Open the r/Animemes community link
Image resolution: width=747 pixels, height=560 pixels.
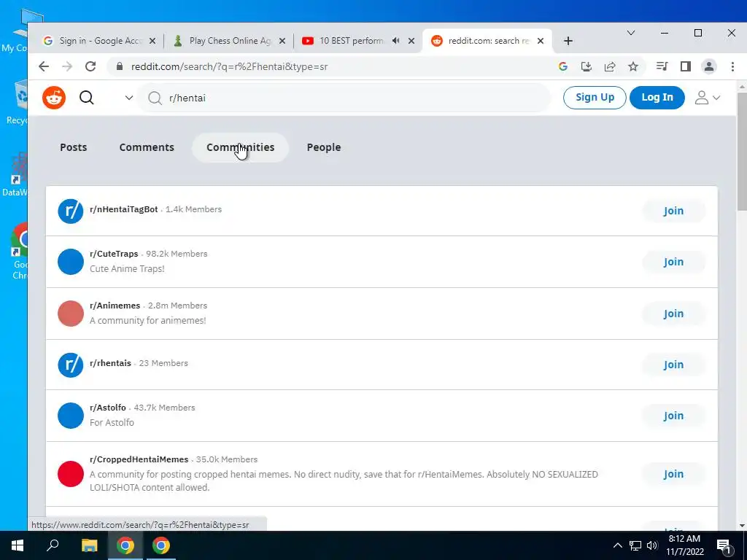click(x=115, y=306)
